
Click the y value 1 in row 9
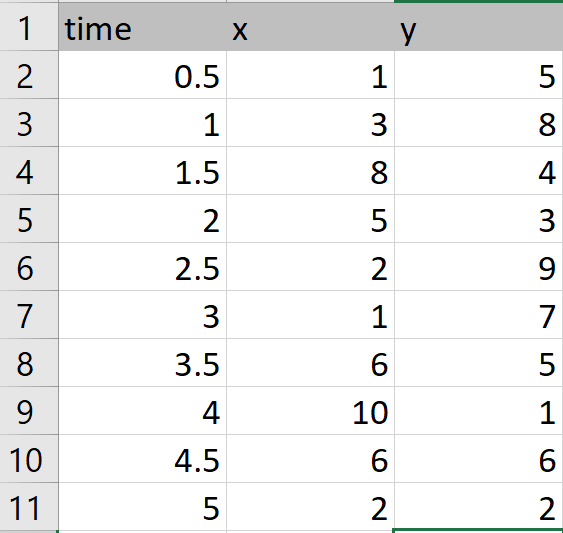click(x=479, y=411)
